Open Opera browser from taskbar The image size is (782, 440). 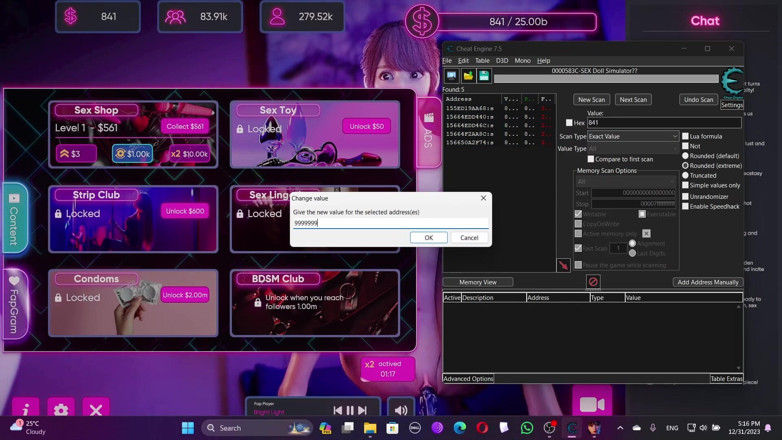(x=482, y=428)
